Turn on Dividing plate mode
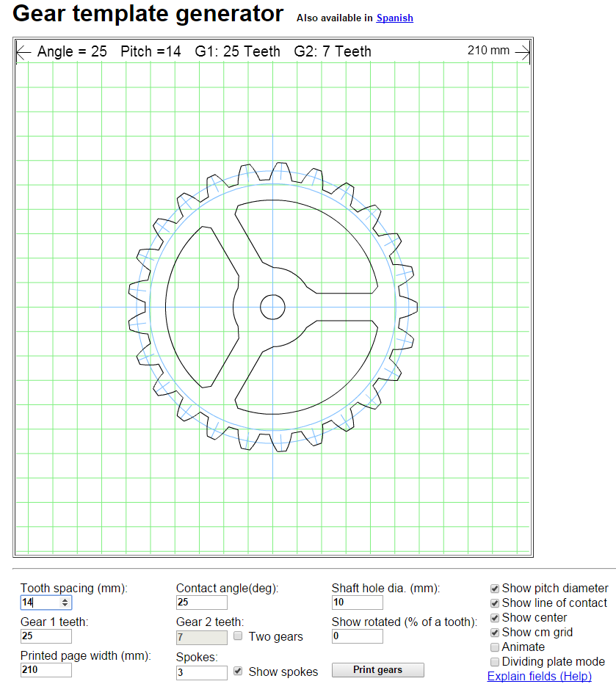616x695 pixels. point(495,662)
